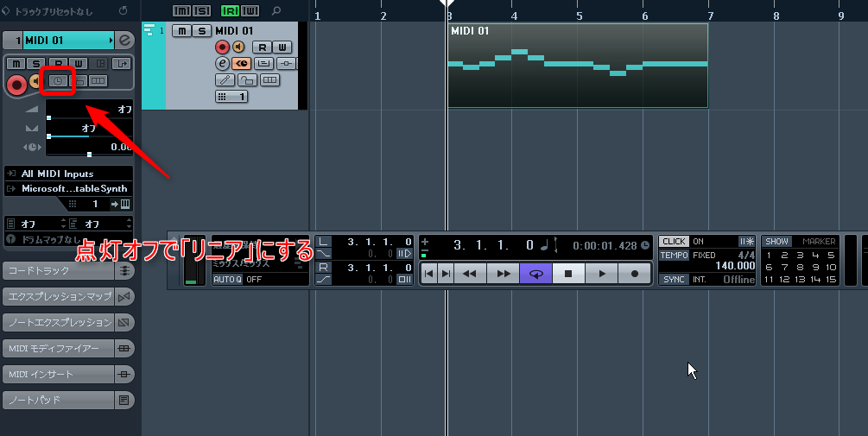
Task: Toggle the metronome CLICK button
Action: click(674, 241)
